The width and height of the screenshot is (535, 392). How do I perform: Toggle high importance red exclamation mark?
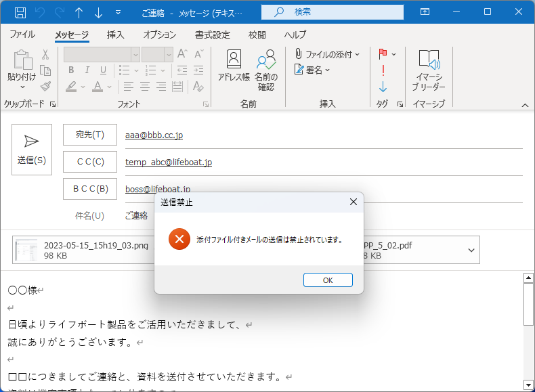click(x=383, y=70)
